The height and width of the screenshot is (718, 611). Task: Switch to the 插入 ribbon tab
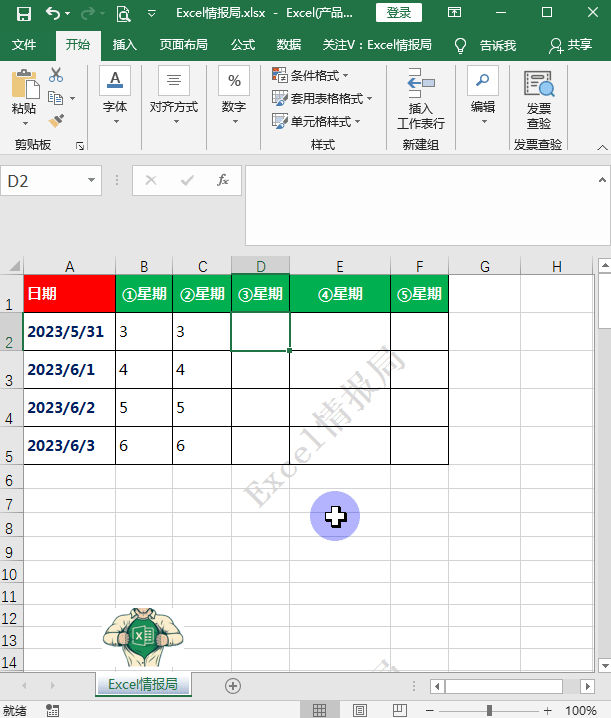125,45
